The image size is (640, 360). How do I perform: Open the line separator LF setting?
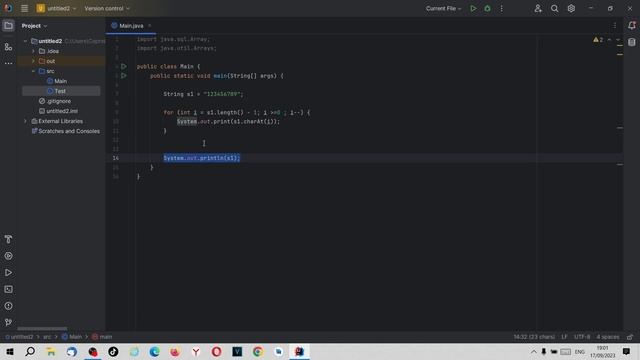(x=564, y=337)
